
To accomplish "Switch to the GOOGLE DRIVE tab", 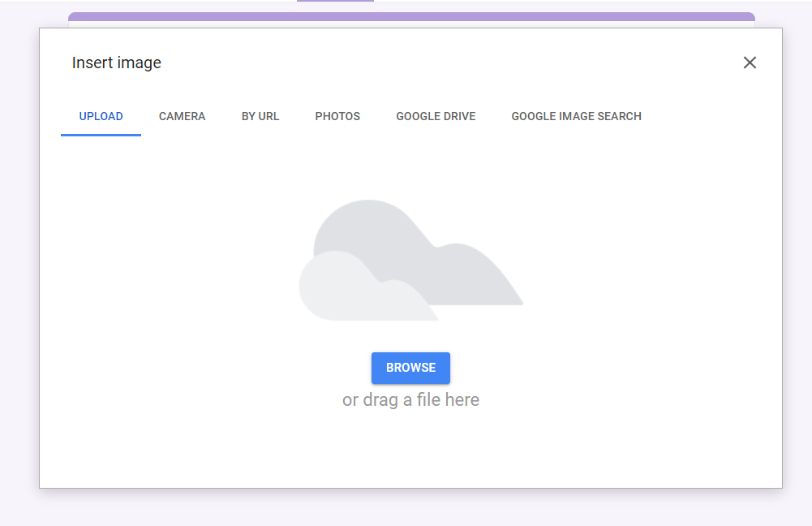I will tap(436, 116).
